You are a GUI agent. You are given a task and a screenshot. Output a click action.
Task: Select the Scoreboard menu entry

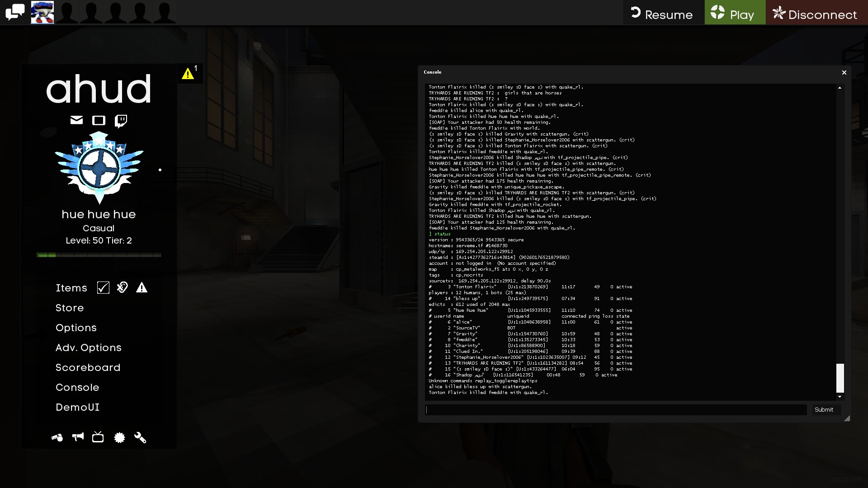(88, 367)
